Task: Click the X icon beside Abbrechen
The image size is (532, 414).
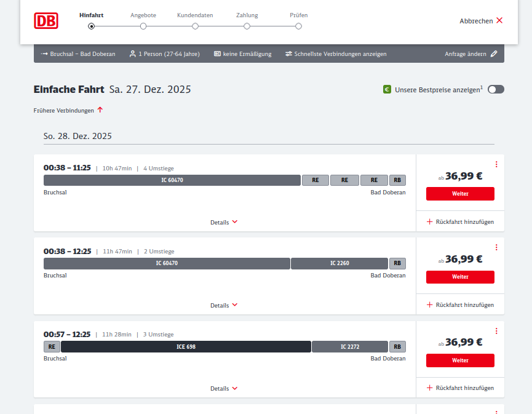Action: (x=499, y=20)
